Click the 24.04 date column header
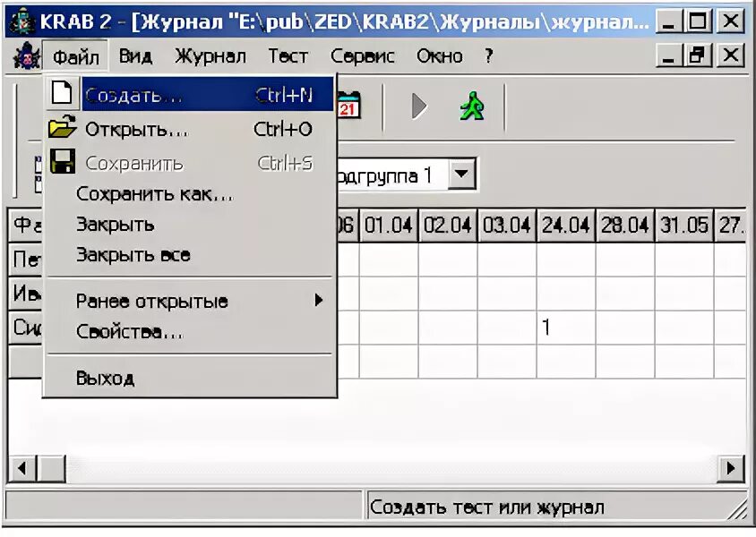This screenshot has height=537, width=756. pos(566,225)
